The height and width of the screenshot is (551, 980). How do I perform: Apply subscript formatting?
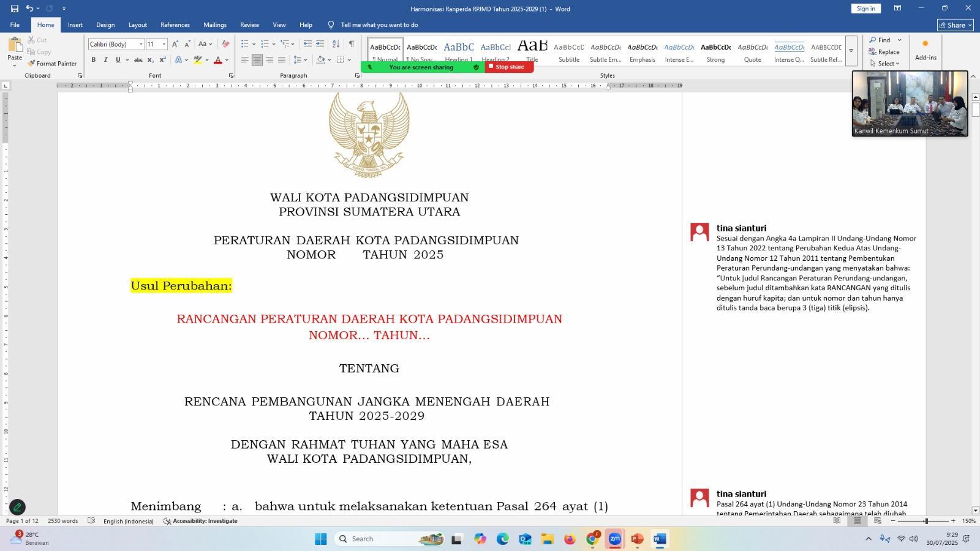point(151,60)
